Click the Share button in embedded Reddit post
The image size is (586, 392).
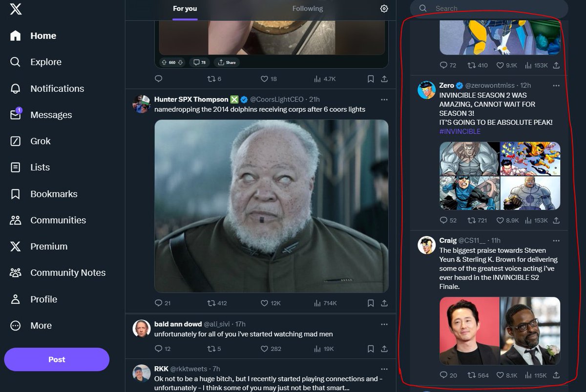coord(227,62)
